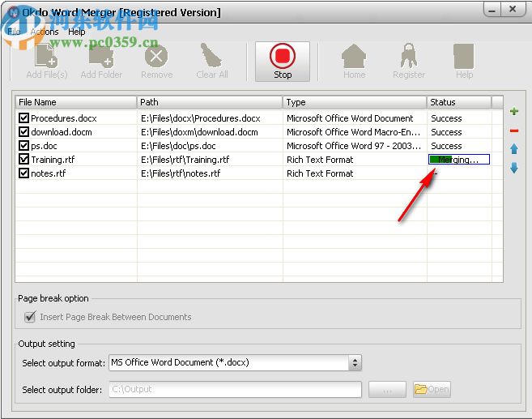Open the File menu
532x419 pixels.
click(x=14, y=32)
